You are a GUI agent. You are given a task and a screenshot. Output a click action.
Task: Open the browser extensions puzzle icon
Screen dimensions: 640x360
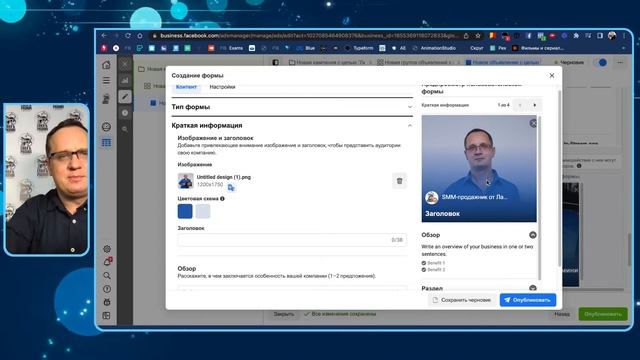coord(576,36)
